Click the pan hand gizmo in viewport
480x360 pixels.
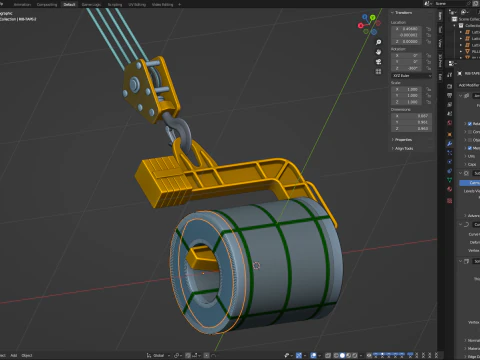378,52
